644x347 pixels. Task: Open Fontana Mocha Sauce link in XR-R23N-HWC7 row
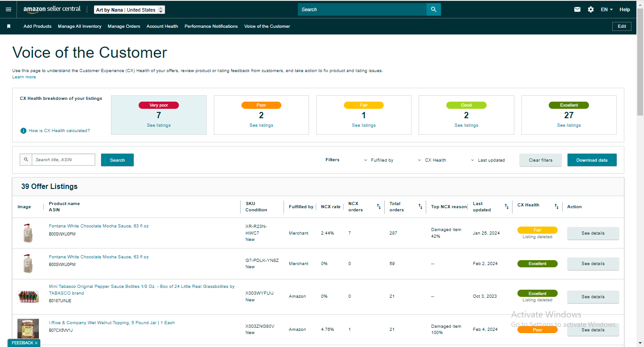pos(99,226)
